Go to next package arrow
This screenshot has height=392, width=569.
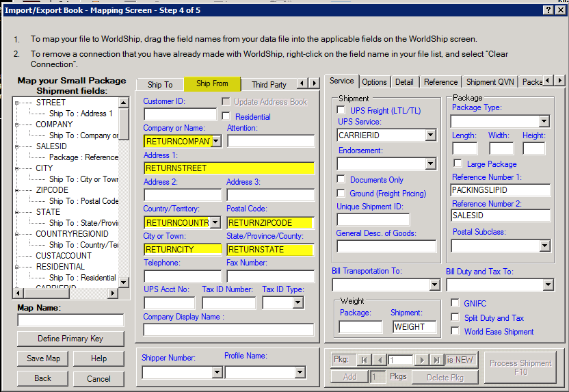[x=421, y=360]
